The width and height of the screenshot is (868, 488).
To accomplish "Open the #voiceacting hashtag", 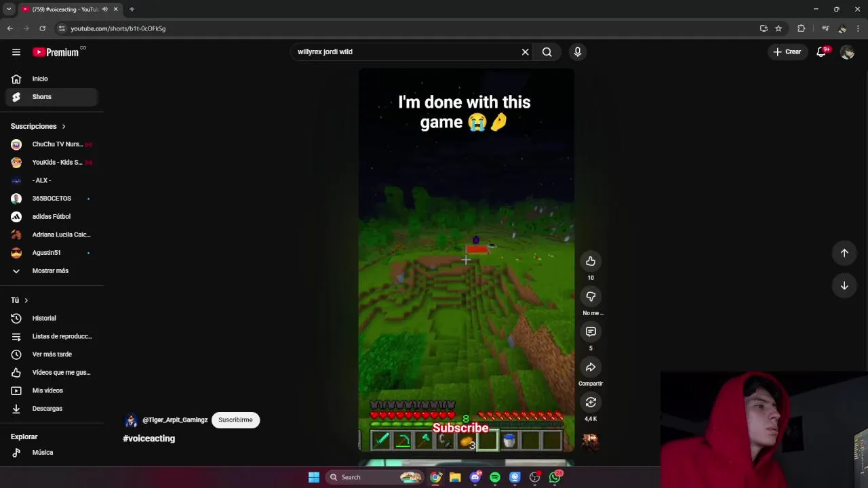I will [x=149, y=439].
